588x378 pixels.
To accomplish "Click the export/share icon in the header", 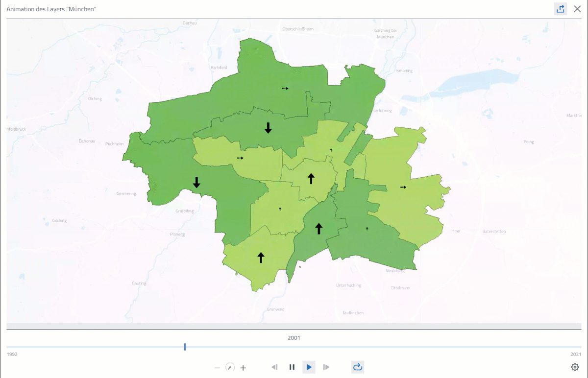I will click(x=561, y=9).
